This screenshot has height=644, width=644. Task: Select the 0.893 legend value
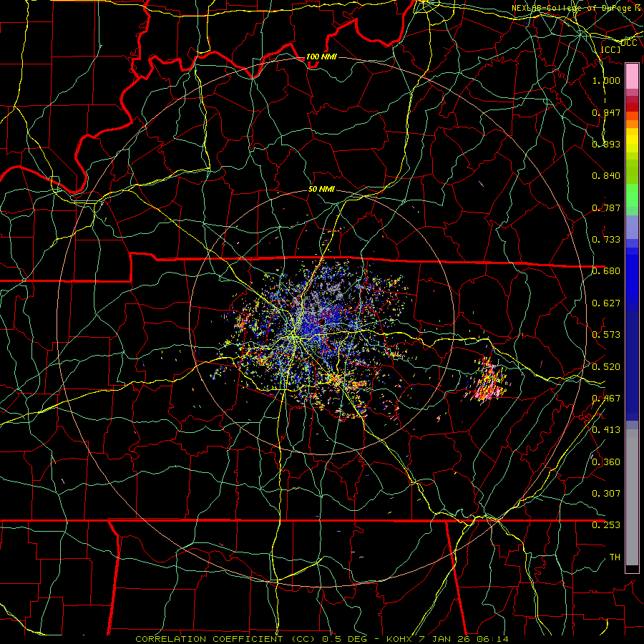(x=606, y=144)
